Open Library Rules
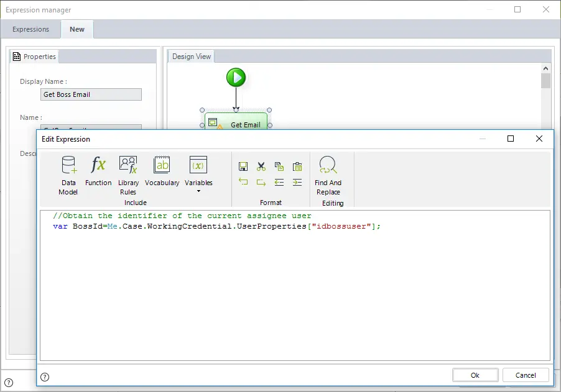561x392 pixels. click(128, 175)
